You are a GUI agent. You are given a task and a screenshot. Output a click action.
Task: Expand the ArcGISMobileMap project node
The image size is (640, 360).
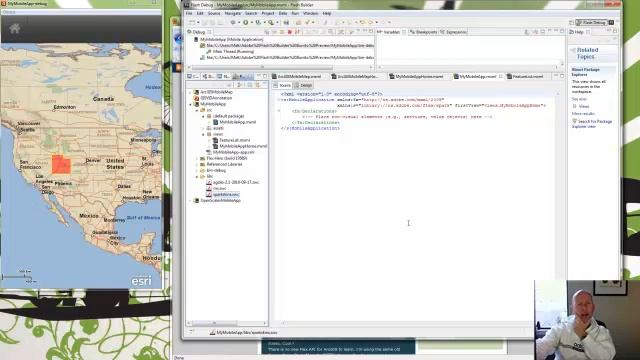click(x=190, y=92)
